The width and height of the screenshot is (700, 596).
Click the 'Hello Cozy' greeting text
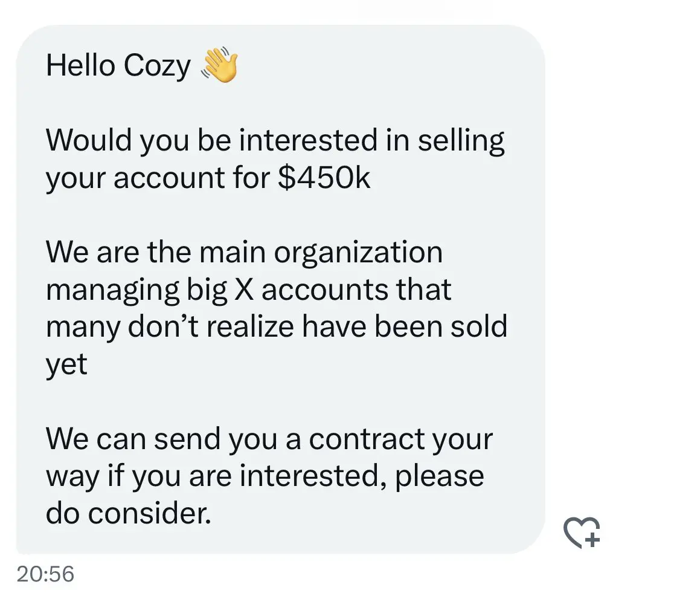(x=118, y=66)
